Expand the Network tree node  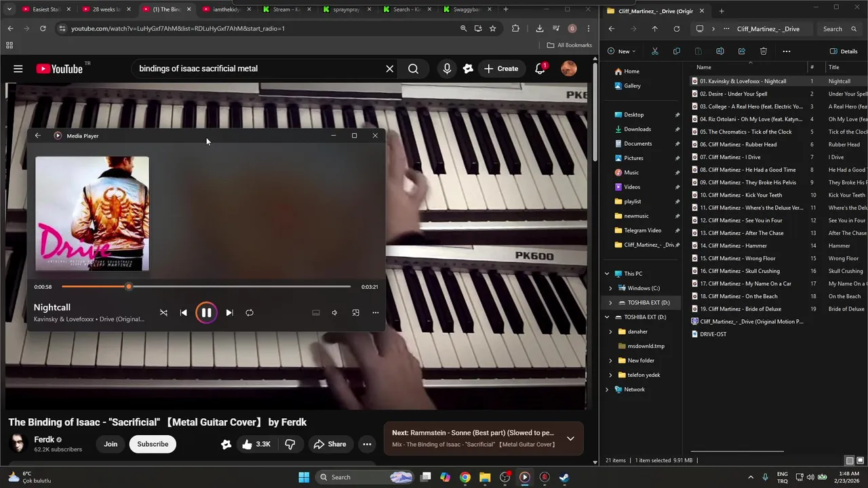tap(607, 390)
